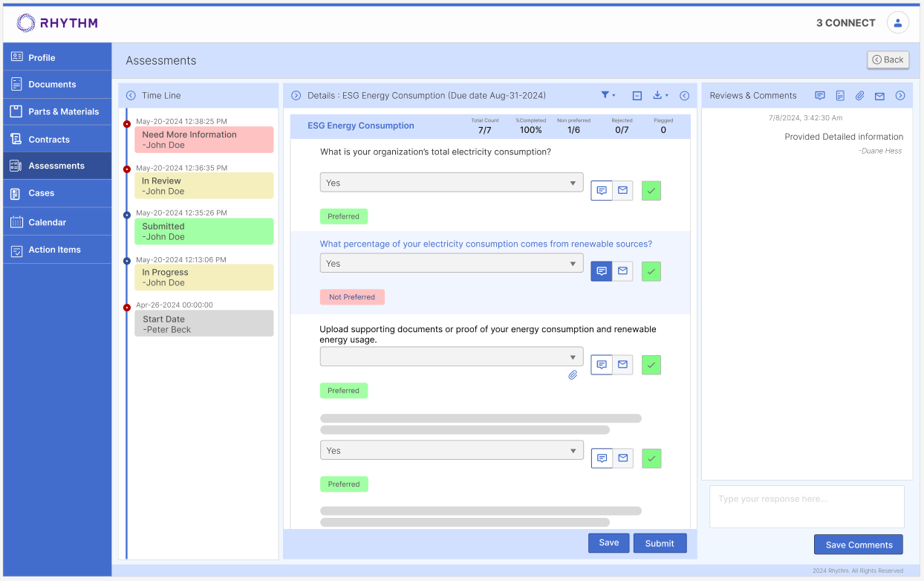This screenshot has width=924, height=581.
Task: Open the answer dropdown for total electricity consumption
Action: (x=451, y=183)
